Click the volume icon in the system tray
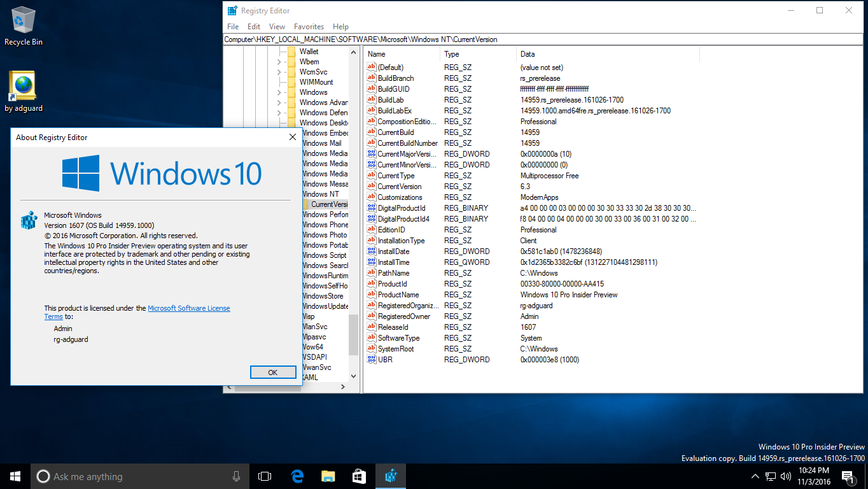868x489 pixels. (x=786, y=476)
